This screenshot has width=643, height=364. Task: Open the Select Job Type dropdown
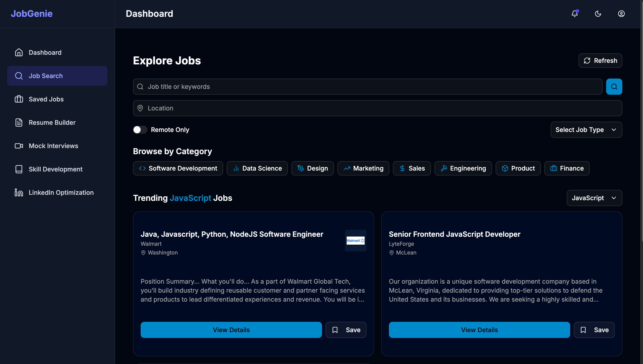click(586, 130)
